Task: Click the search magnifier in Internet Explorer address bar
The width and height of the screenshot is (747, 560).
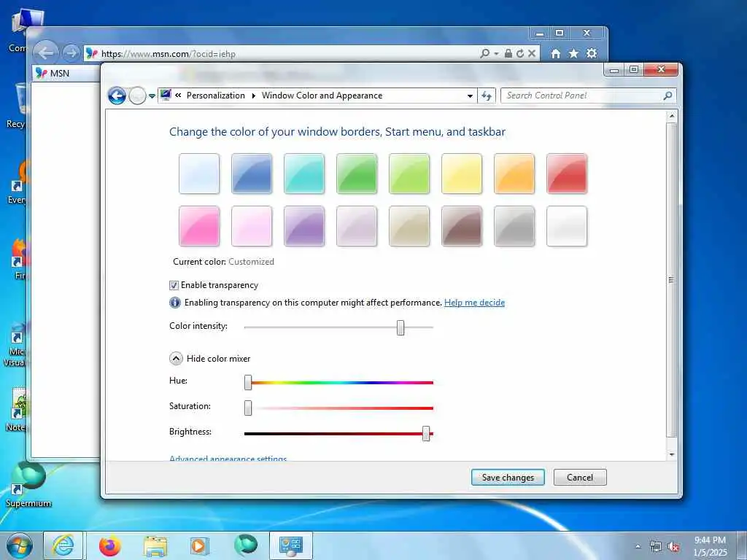Action: click(484, 53)
